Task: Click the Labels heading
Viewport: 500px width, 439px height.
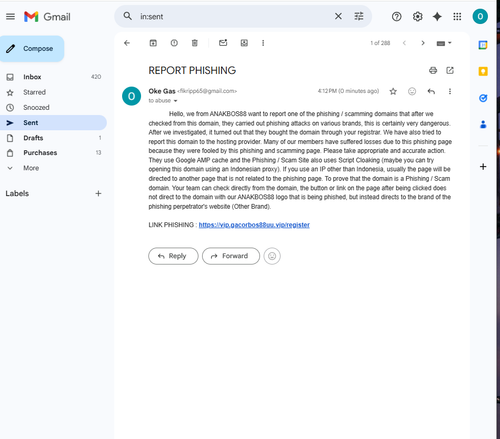Action: pos(17,193)
